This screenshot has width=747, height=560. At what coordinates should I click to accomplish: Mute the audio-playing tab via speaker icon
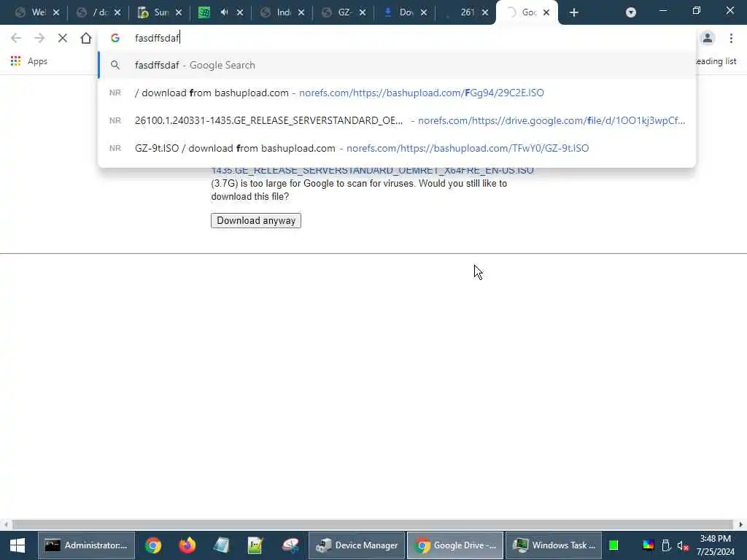click(224, 12)
